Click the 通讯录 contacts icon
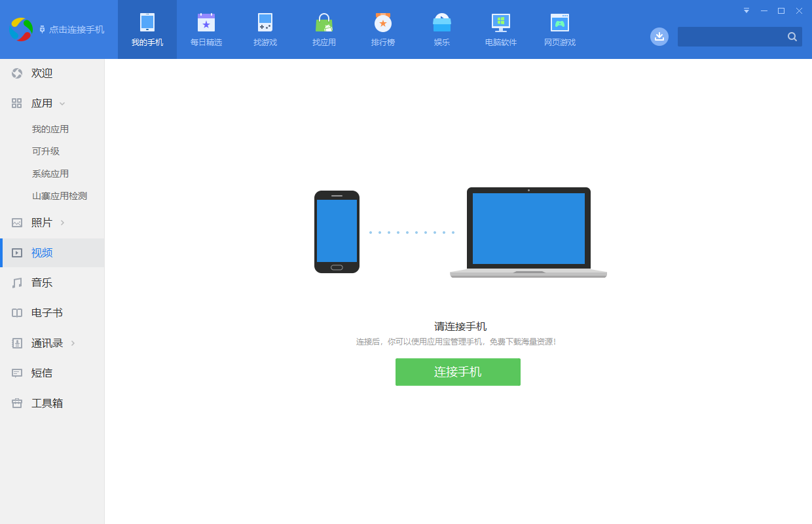The height and width of the screenshot is (524, 812). click(17, 343)
